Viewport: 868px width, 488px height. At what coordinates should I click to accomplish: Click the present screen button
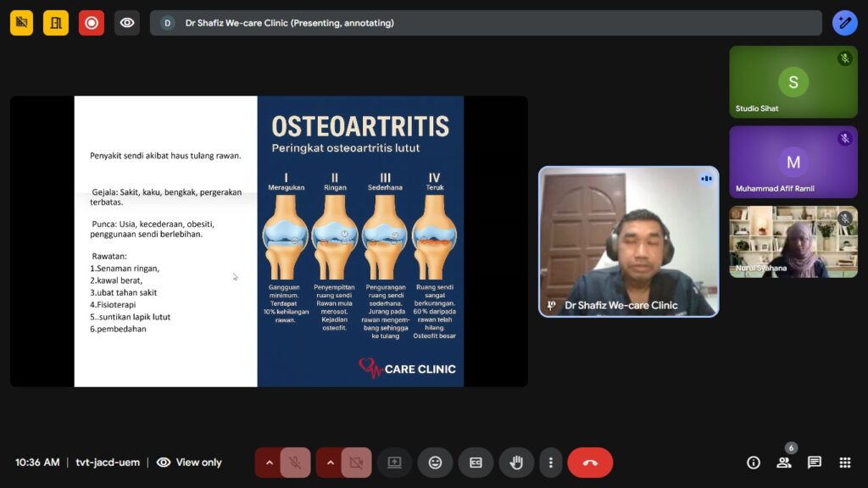click(394, 463)
